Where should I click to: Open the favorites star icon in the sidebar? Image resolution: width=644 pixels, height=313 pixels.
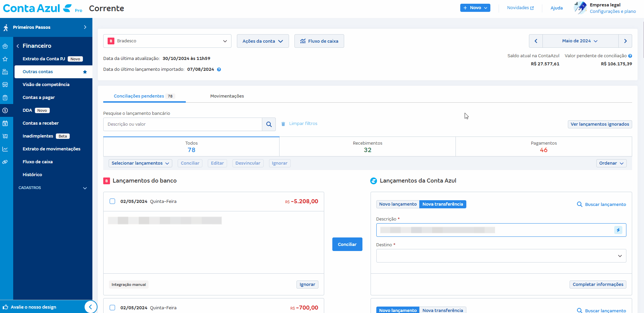pyautogui.click(x=5, y=59)
